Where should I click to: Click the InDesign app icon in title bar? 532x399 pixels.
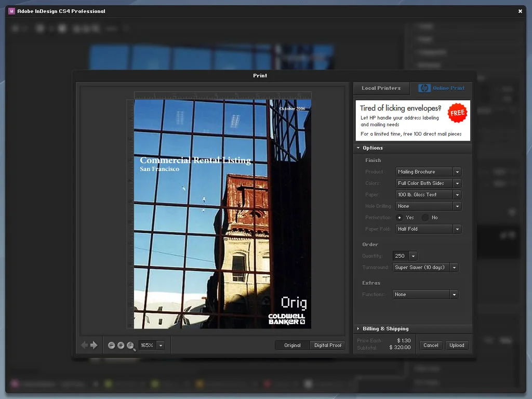tap(11, 11)
